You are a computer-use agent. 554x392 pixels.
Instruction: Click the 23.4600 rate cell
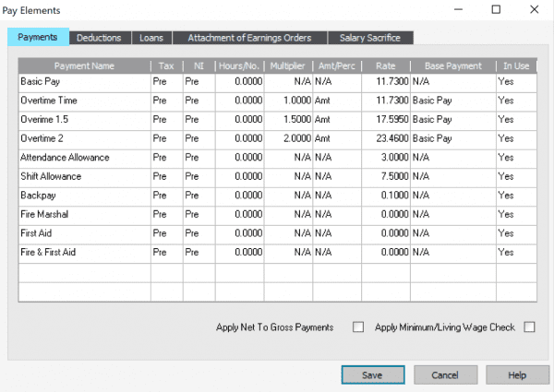tap(386, 138)
